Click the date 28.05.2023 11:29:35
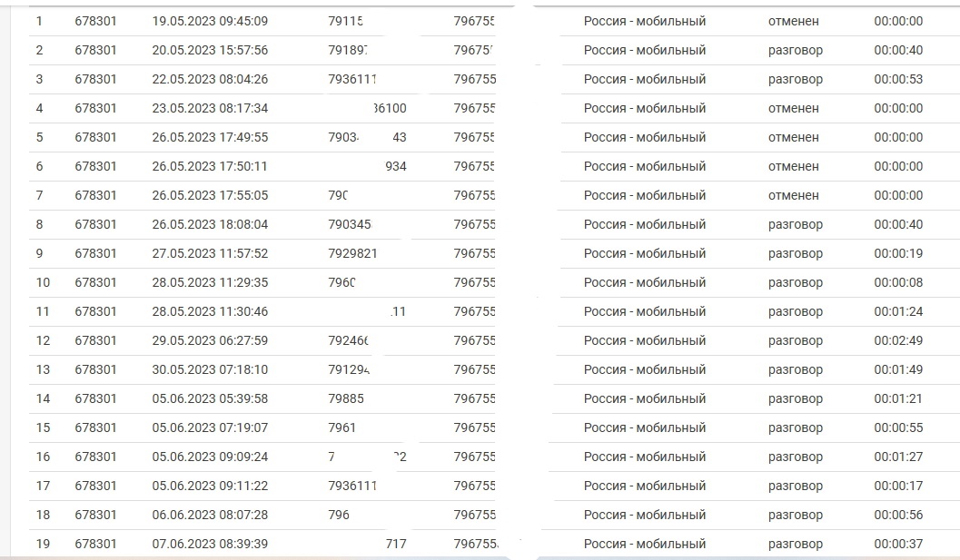This screenshot has width=960, height=560. pyautogui.click(x=210, y=283)
